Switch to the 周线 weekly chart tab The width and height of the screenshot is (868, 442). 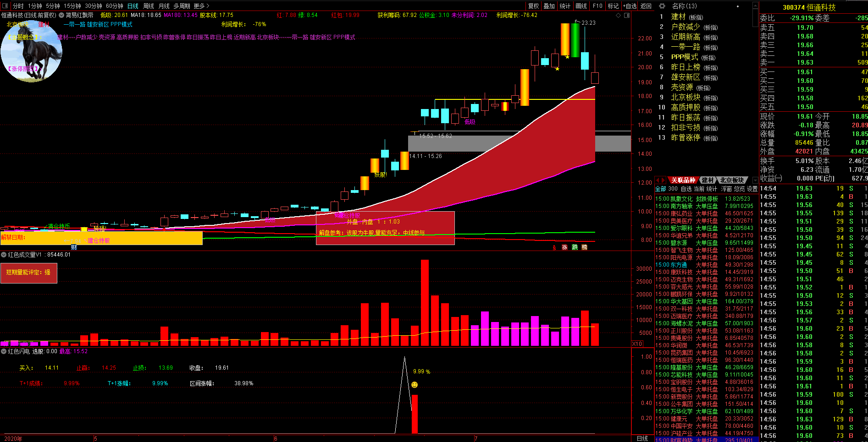click(x=149, y=6)
